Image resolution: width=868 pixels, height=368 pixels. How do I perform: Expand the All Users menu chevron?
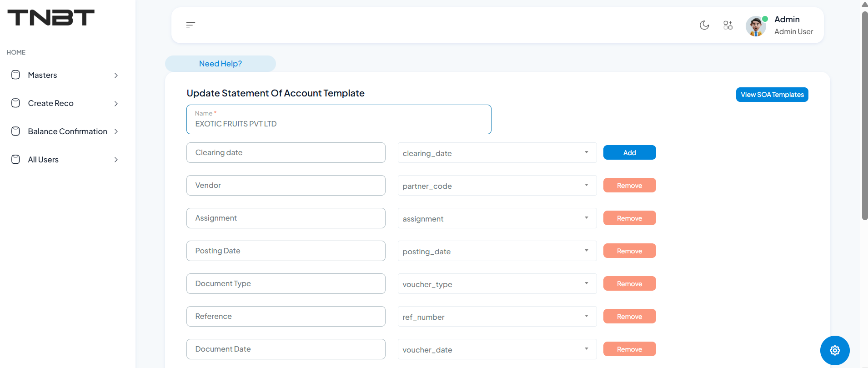pyautogui.click(x=116, y=160)
